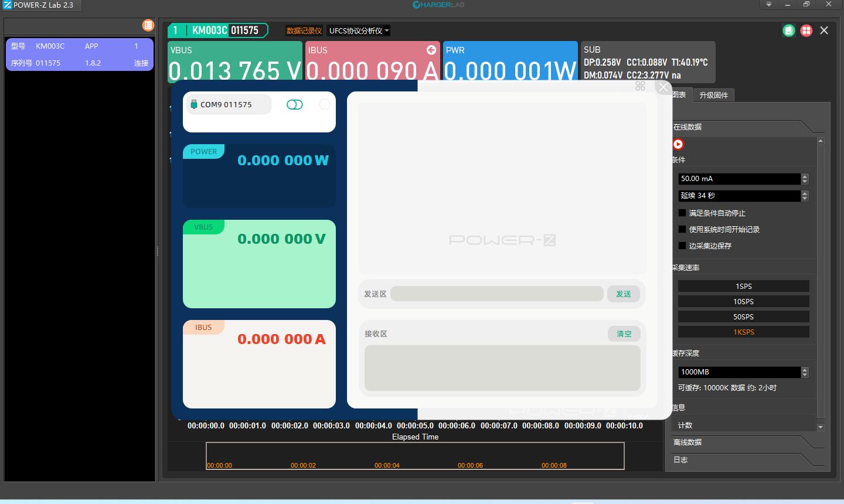Adjust the 50.00 mA stepper arrows
The height and width of the screenshot is (504, 844).
pyautogui.click(x=805, y=179)
